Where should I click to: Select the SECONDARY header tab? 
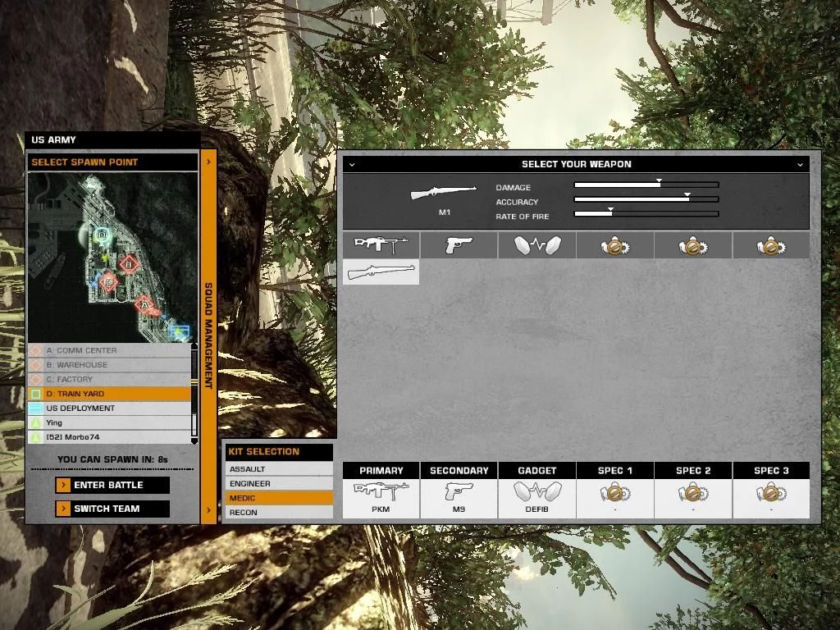[x=459, y=470]
